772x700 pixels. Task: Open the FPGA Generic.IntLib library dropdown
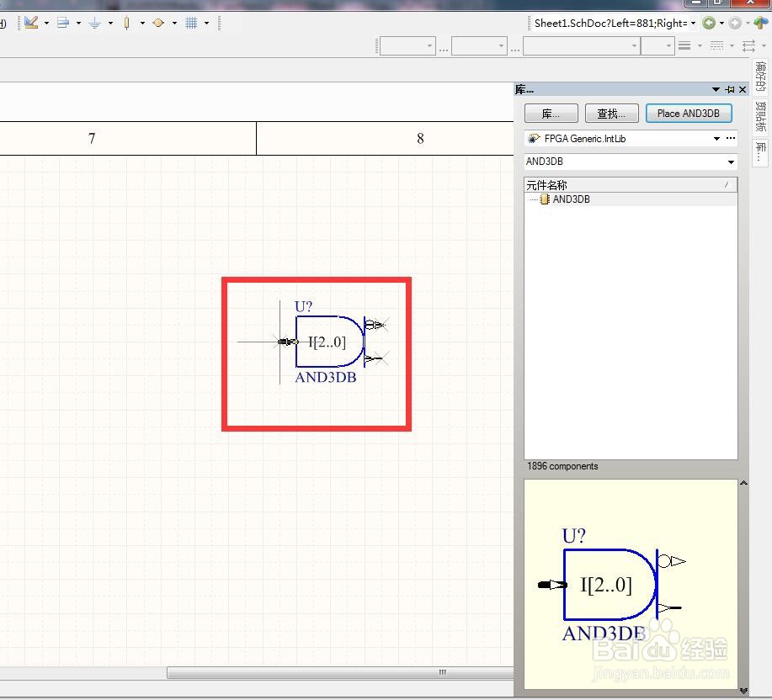pos(717,139)
